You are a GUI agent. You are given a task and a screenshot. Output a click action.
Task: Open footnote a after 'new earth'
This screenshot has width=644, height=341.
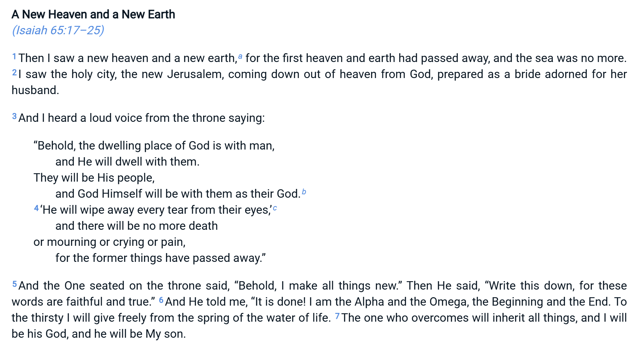pos(240,57)
